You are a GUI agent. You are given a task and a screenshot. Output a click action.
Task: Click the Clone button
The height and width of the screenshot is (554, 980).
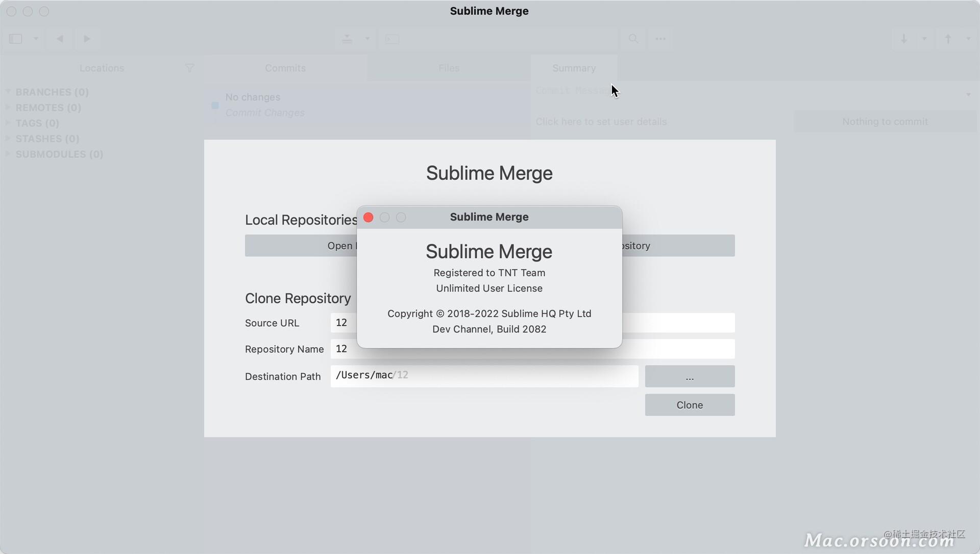(x=690, y=405)
